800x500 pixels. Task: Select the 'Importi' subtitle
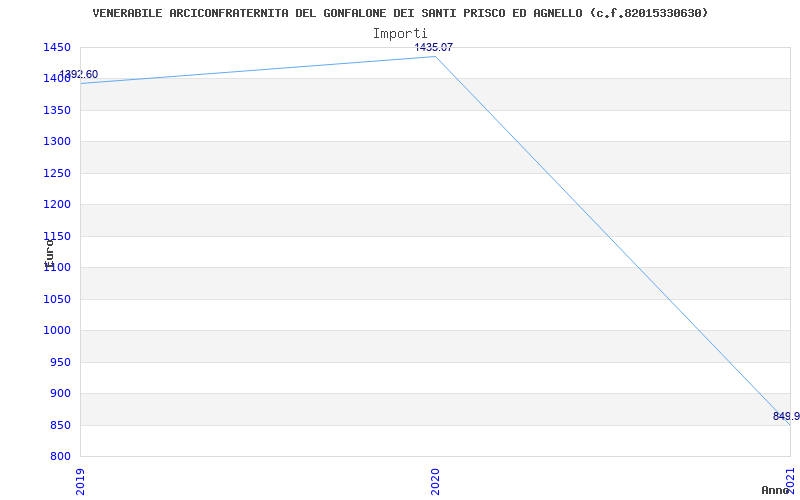pos(400,34)
